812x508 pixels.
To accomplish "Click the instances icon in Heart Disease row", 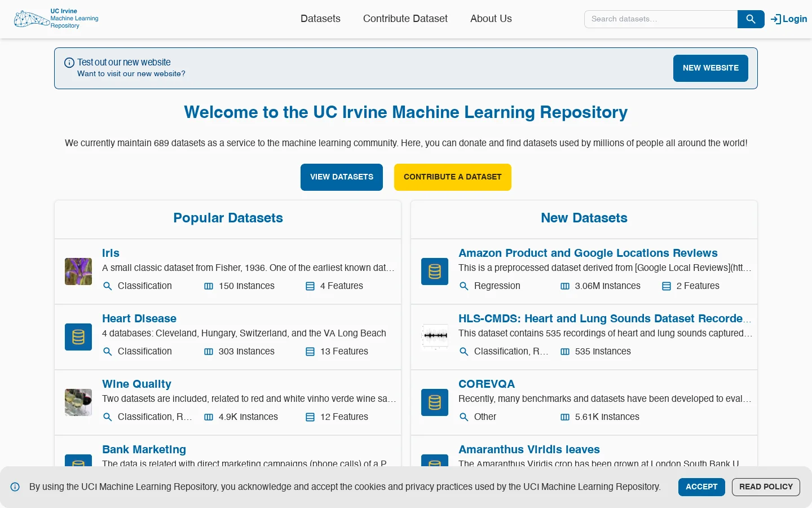I will tap(209, 352).
